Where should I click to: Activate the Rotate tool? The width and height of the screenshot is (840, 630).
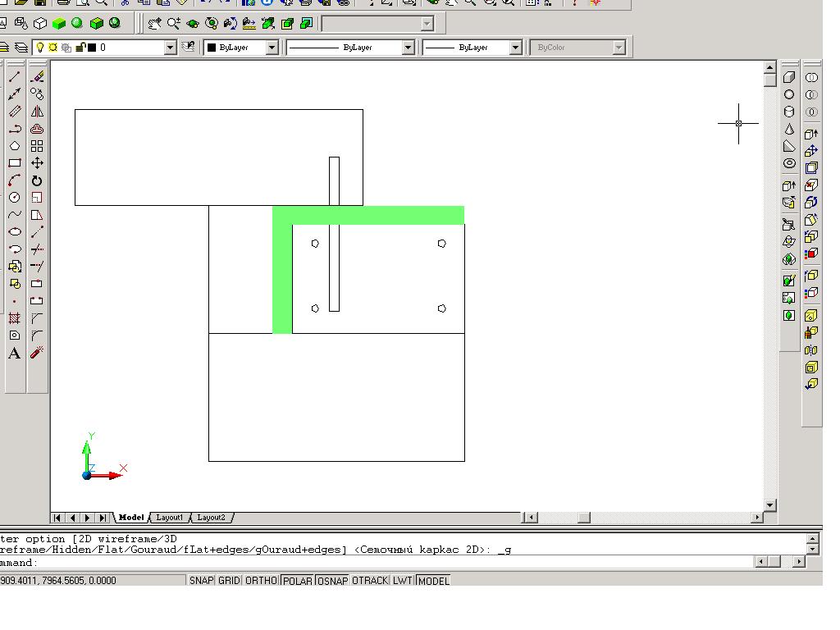[x=37, y=180]
